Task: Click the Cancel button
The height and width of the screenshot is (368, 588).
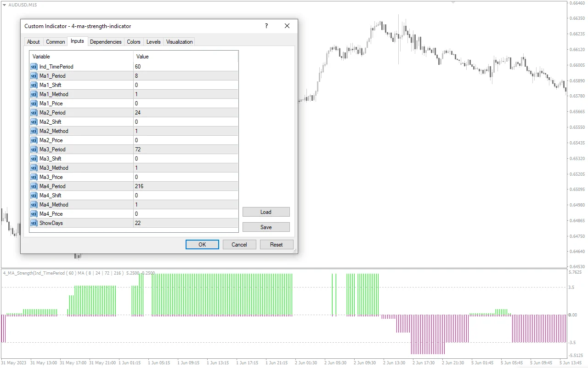Action: (x=239, y=244)
